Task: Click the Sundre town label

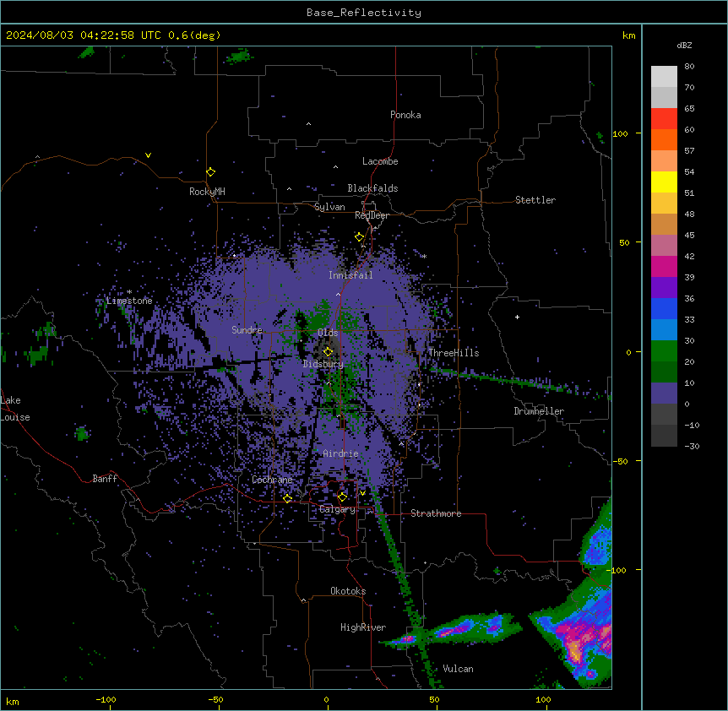Action: coord(247,330)
